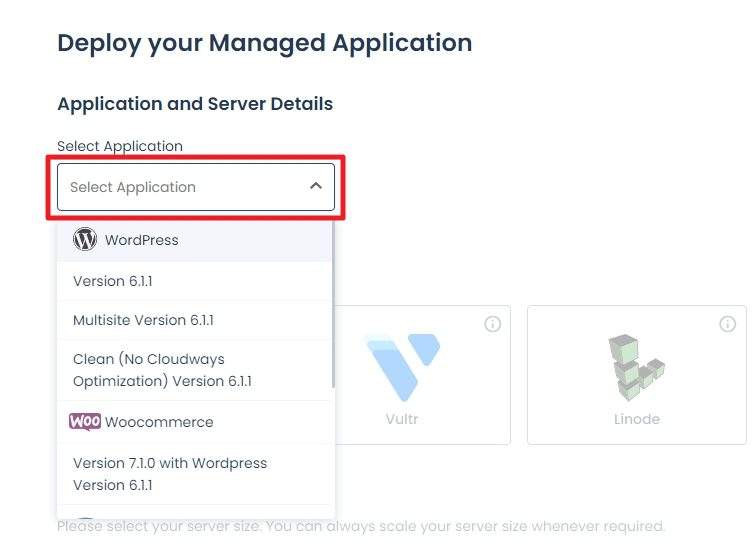Select Woocommerce Version 7.1.0 with Wordpress option
The width and height of the screenshot is (755, 558).
click(195, 474)
